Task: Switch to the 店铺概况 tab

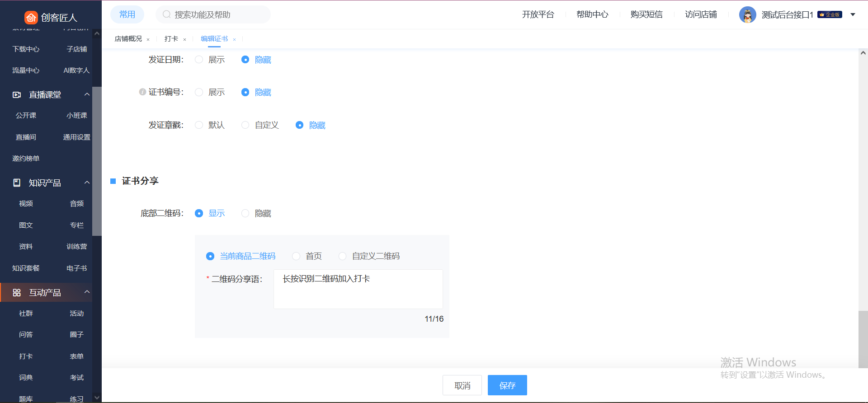Action: point(128,39)
